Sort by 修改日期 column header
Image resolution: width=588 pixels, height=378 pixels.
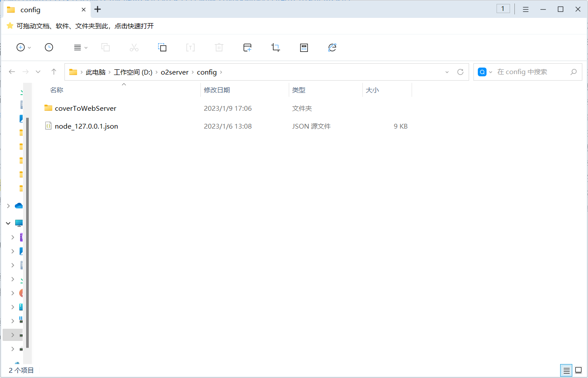(217, 90)
